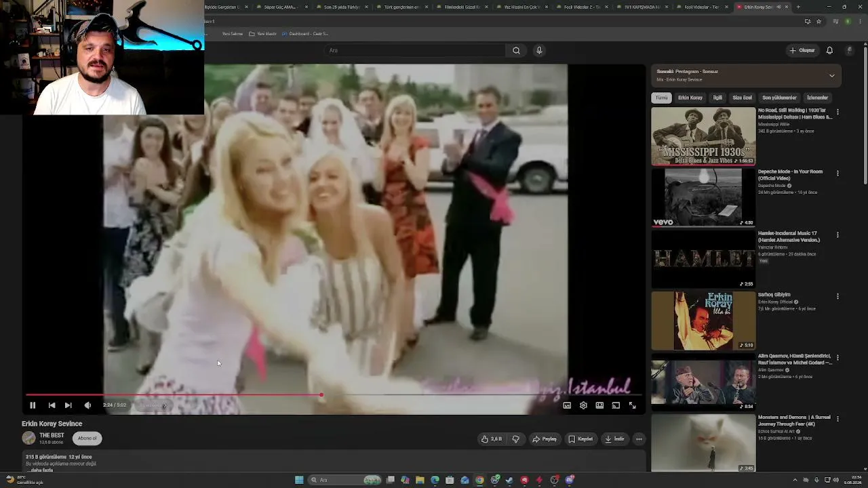This screenshot has width=868, height=488.
Task: Like the Erkin Koray Sevince video
Action: (x=492, y=439)
